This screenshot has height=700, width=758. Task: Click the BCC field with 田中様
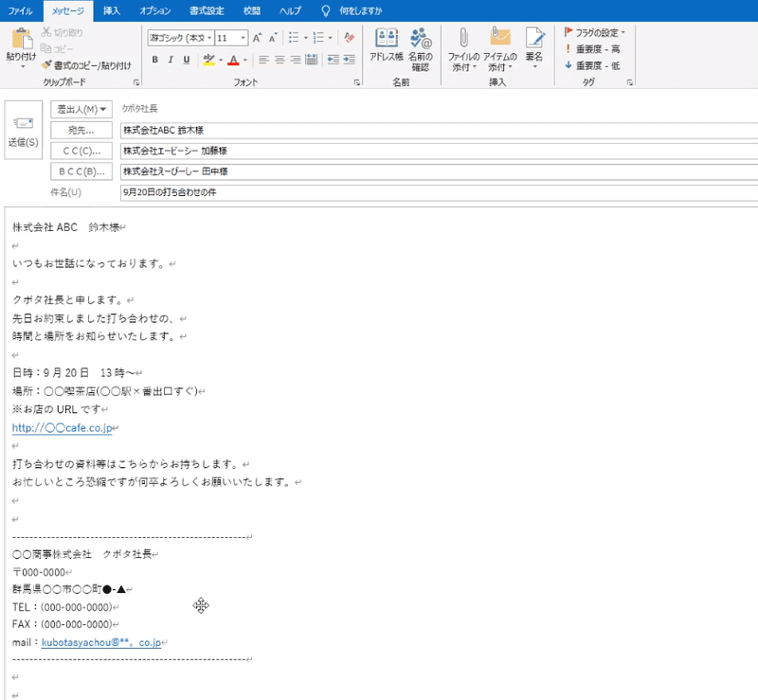[x=439, y=171]
